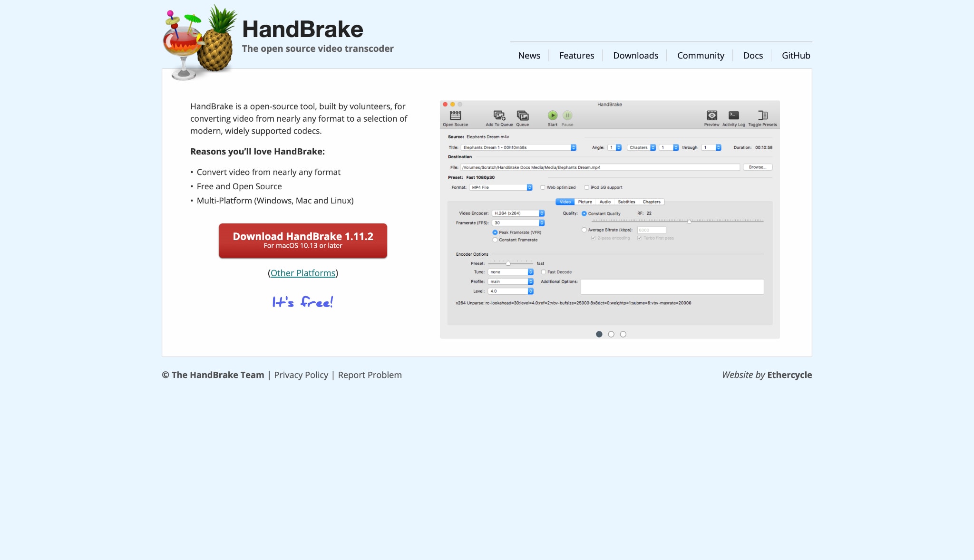Open the Title dropdown Elephants Dream 1

[x=518, y=147]
